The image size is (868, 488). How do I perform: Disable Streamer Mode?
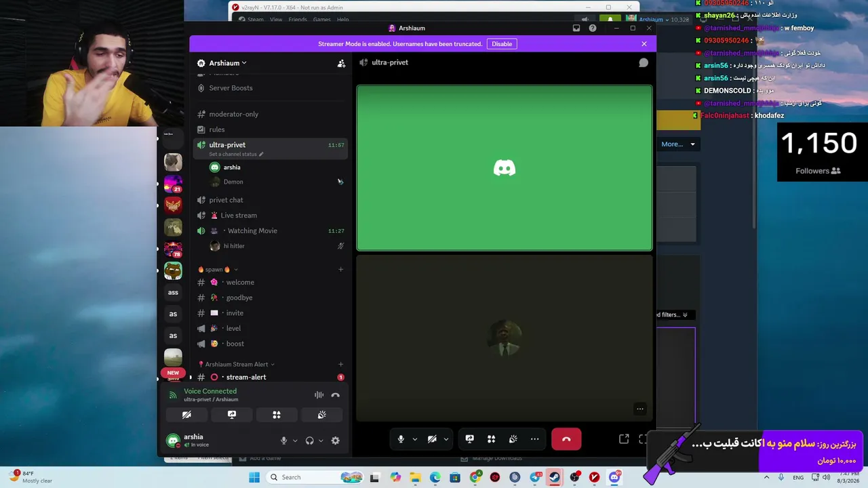click(x=502, y=44)
